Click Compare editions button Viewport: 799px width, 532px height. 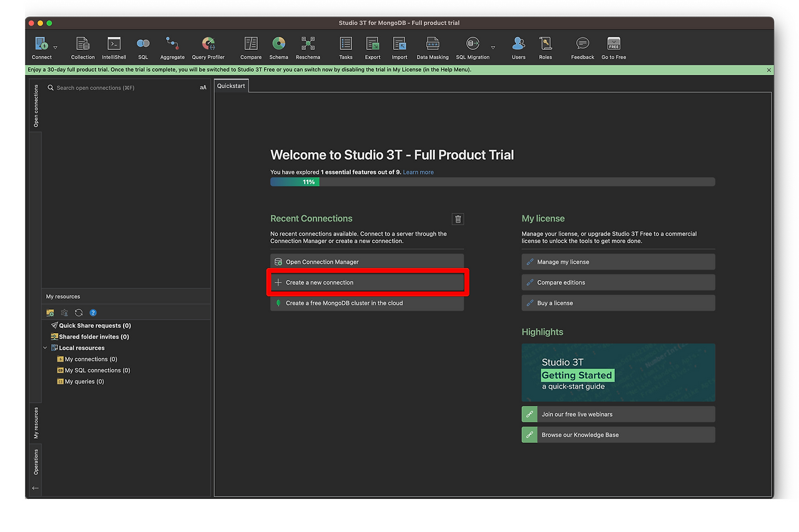coord(619,283)
